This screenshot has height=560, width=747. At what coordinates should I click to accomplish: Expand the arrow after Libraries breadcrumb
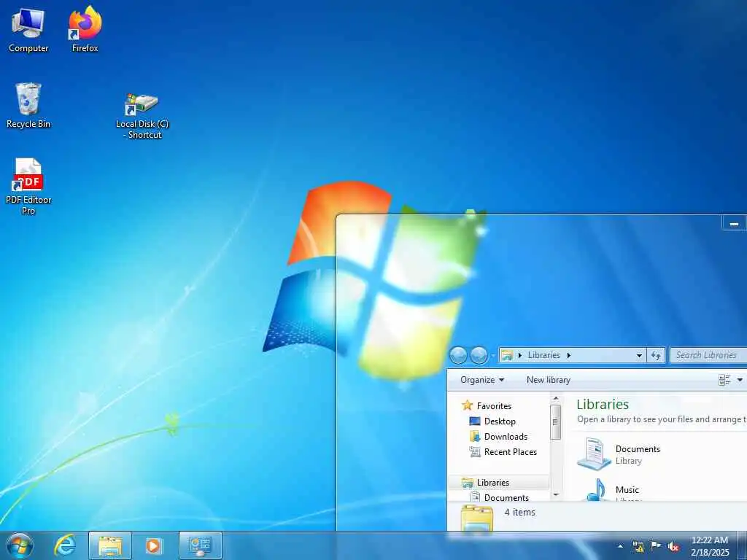tap(568, 355)
